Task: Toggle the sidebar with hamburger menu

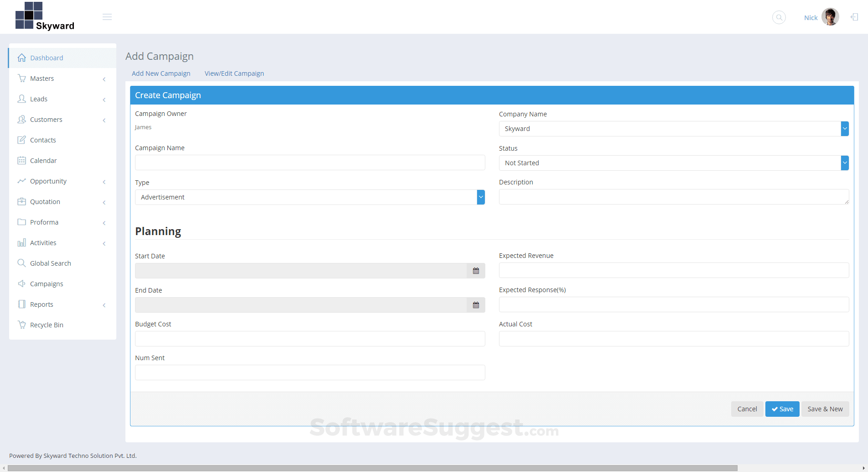Action: [x=107, y=17]
